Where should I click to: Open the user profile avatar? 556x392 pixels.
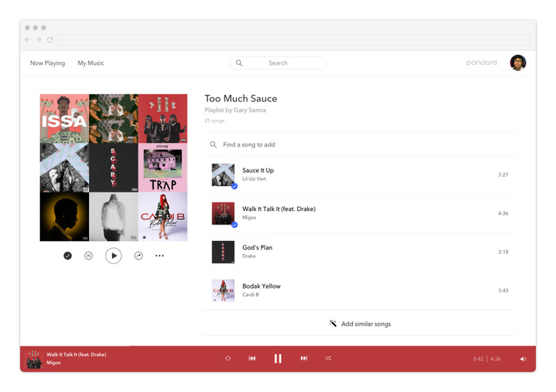click(x=518, y=63)
